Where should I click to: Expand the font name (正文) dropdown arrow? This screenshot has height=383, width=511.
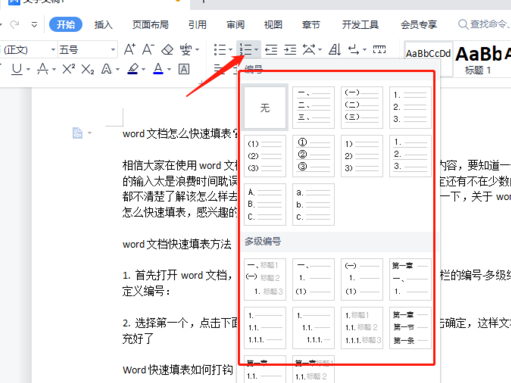click(x=53, y=50)
